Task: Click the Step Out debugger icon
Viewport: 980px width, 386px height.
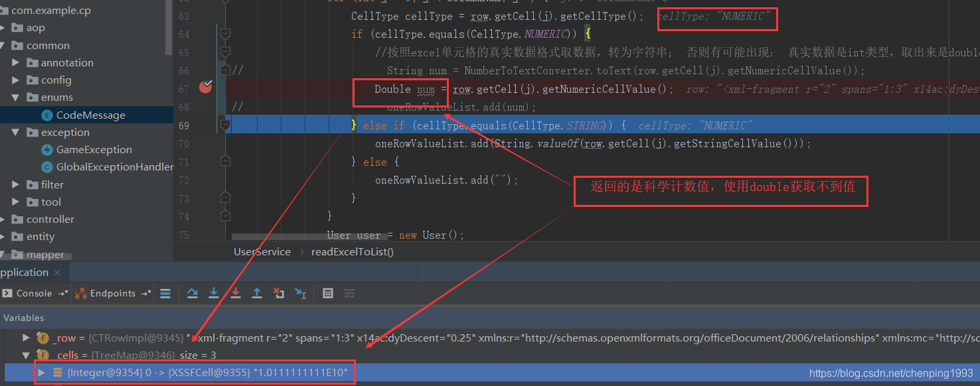Action: tap(257, 293)
